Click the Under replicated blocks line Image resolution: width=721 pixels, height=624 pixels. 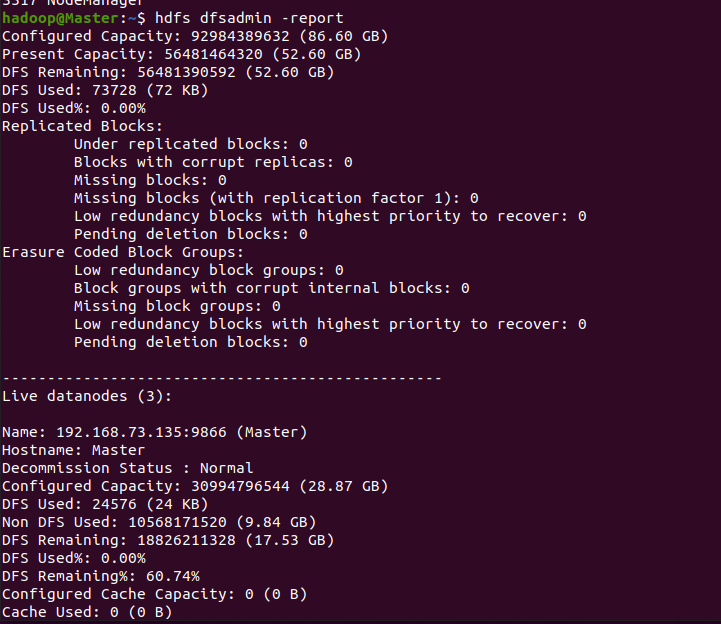pyautogui.click(x=191, y=144)
